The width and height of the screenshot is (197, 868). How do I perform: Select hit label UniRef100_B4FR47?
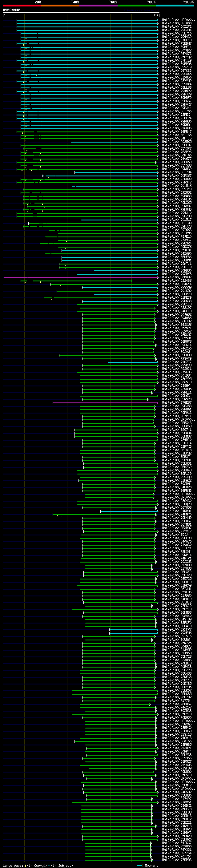click(x=177, y=132)
